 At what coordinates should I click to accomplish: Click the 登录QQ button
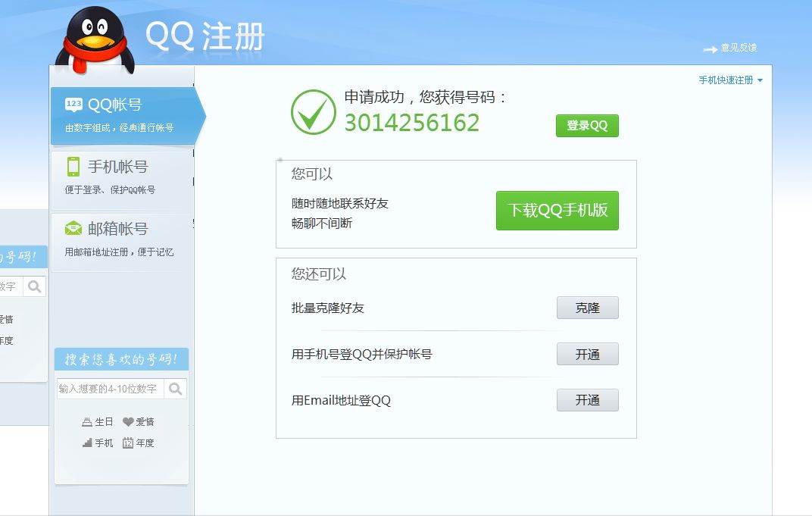[x=587, y=126]
